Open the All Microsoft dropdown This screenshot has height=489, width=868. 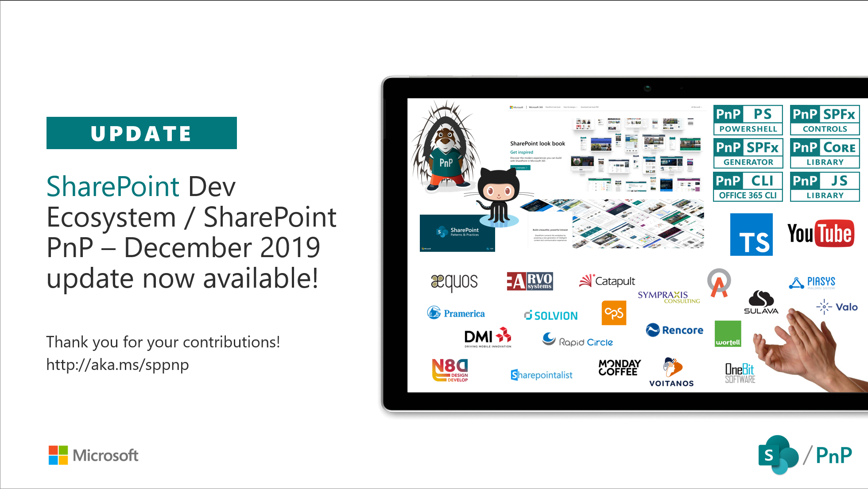[x=696, y=107]
